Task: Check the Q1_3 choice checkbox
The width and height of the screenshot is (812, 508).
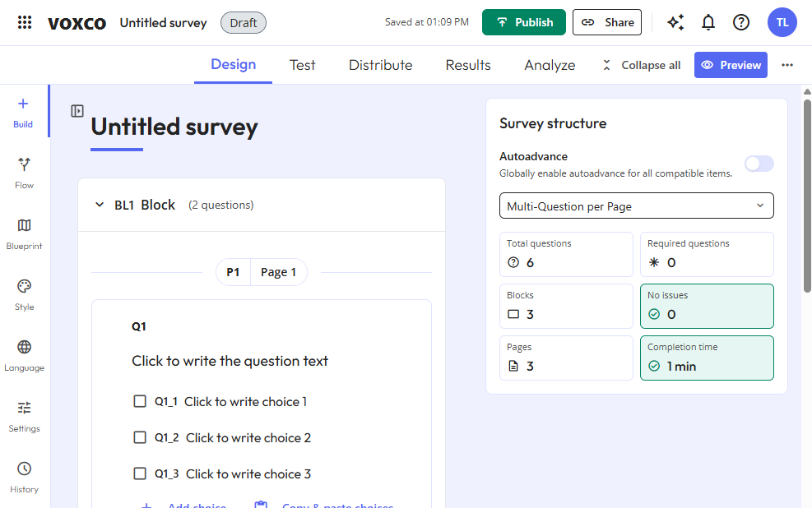Action: click(x=140, y=473)
